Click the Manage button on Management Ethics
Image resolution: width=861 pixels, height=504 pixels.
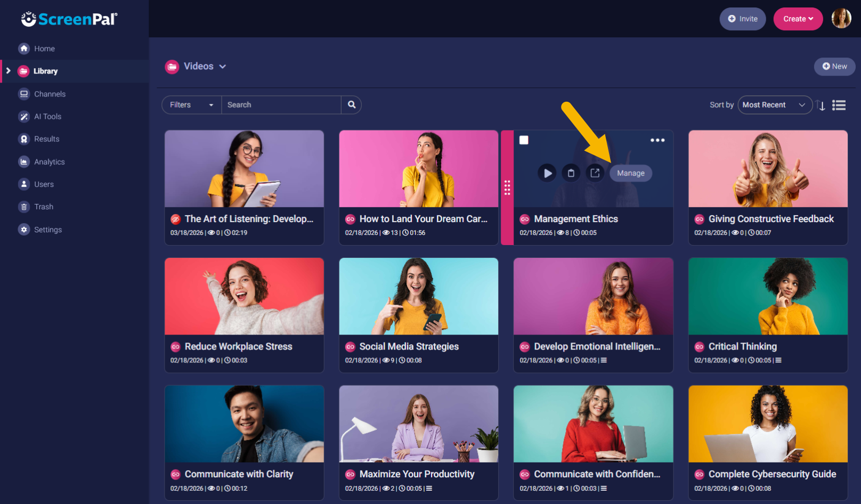630,173
